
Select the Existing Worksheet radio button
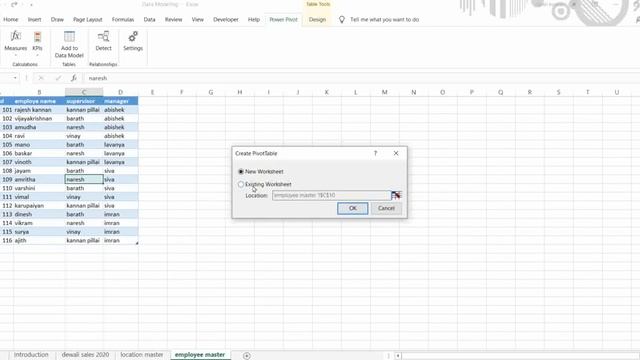tap(241, 184)
